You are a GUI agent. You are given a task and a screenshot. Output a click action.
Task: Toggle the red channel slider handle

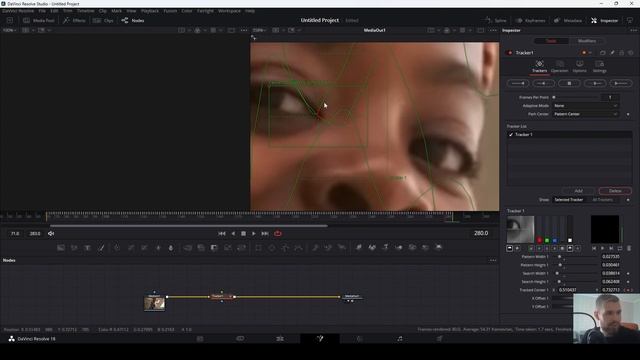pos(539,240)
